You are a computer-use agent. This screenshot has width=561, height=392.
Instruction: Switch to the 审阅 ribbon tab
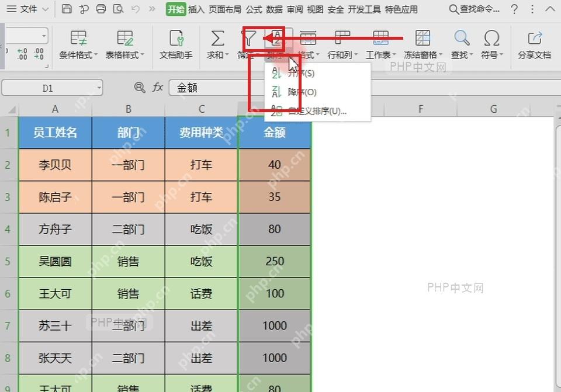(x=295, y=9)
